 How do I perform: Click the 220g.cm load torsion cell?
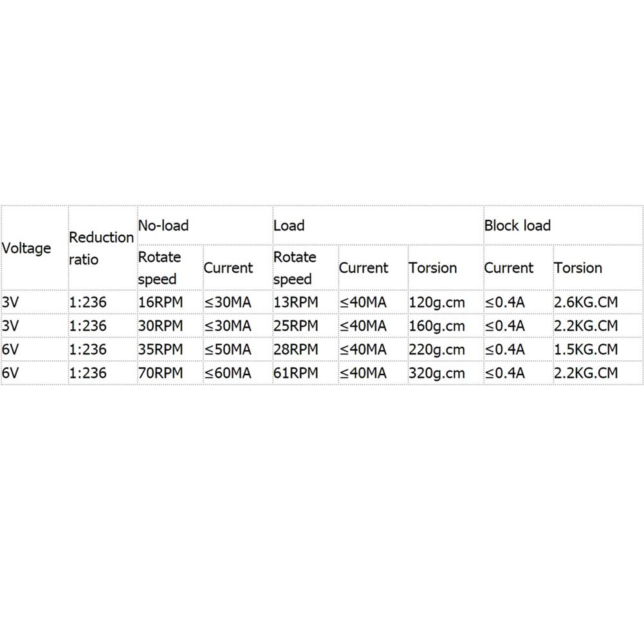click(446, 349)
